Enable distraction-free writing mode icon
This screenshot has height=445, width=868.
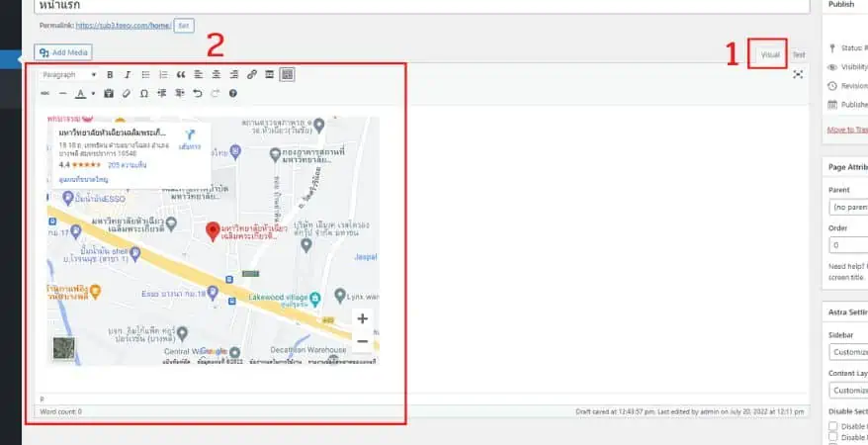[798, 75]
